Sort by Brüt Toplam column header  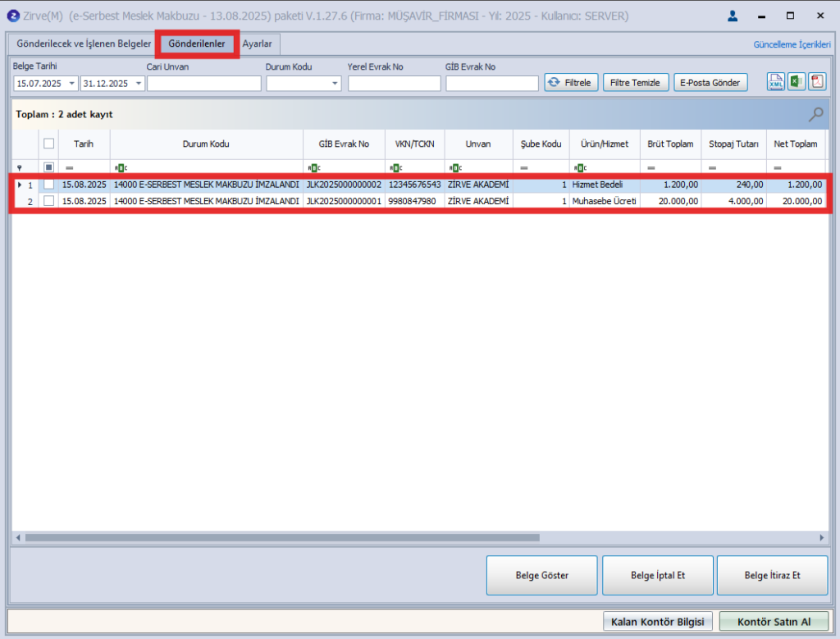(670, 144)
